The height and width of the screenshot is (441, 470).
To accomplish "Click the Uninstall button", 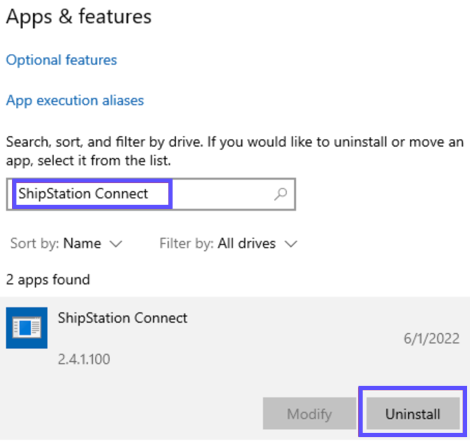I will 413,413.
